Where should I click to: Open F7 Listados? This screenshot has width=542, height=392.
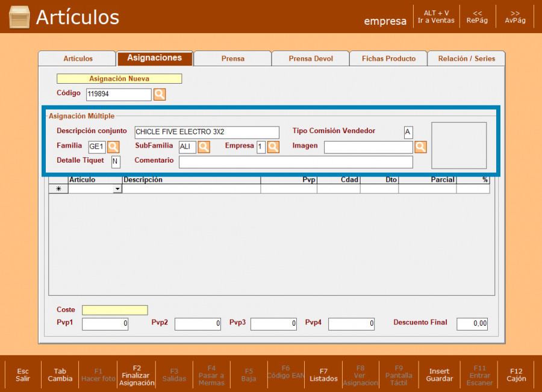pos(323,375)
